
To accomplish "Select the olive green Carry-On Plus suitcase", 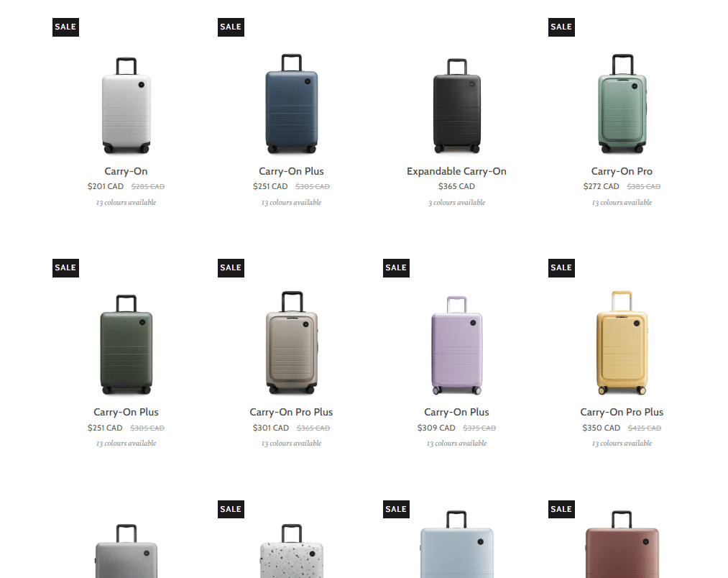I will pos(126,344).
